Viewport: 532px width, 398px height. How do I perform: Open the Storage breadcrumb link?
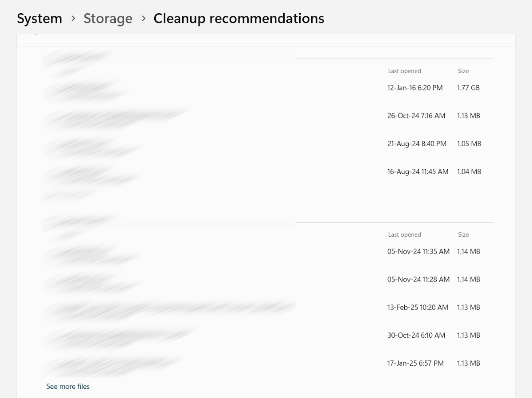108,19
